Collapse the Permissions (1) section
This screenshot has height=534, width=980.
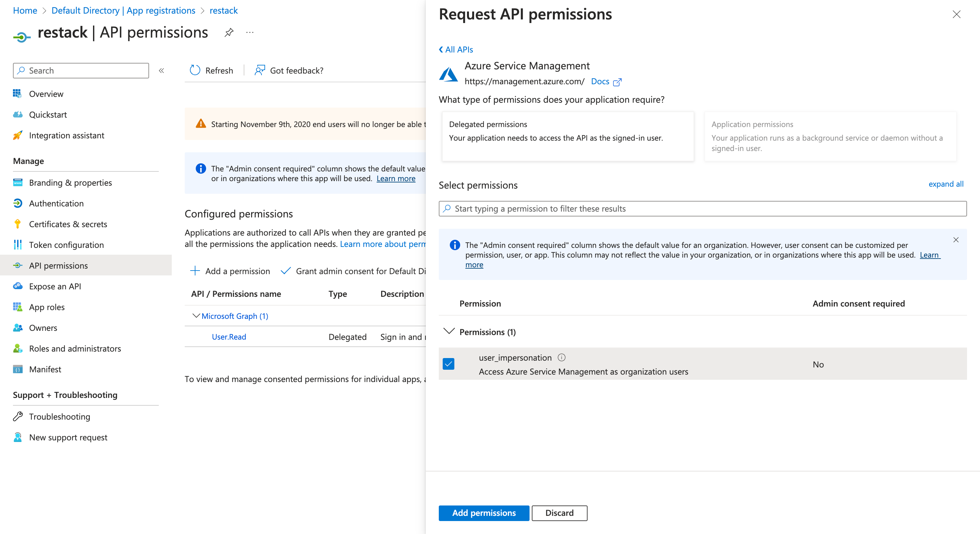pyautogui.click(x=449, y=331)
